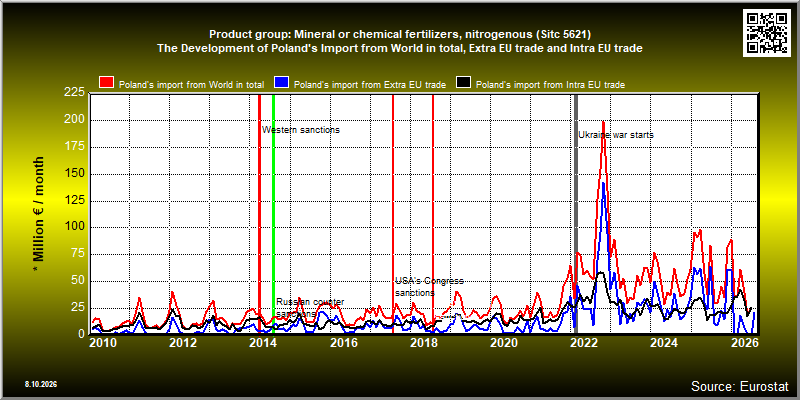
Task: Click the 2022 x-axis label
Action: [x=584, y=343]
